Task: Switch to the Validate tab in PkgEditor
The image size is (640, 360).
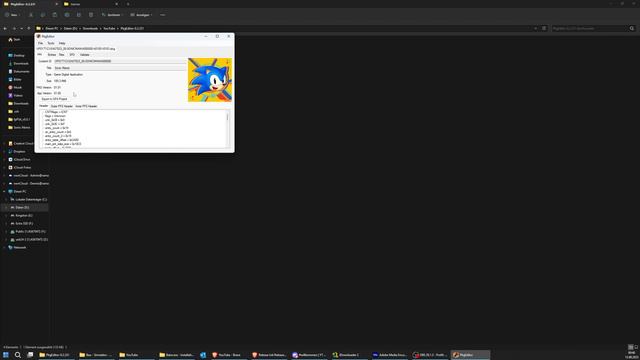Action: (84, 54)
